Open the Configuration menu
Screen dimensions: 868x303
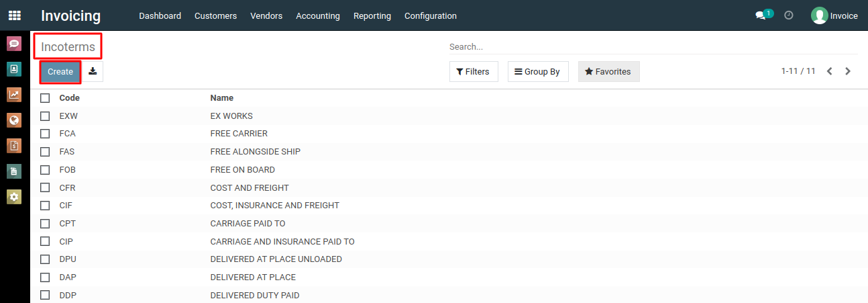(x=431, y=15)
